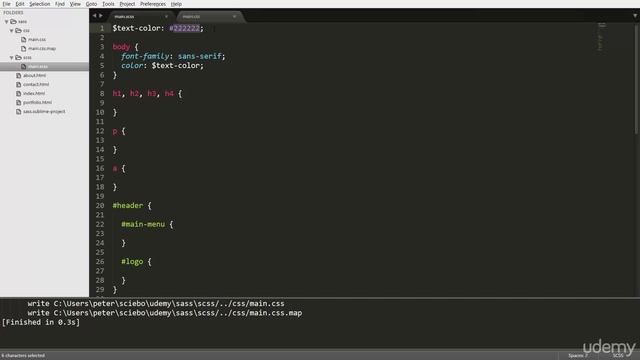Click the main.css.map write path in the console
Viewport: 640px width, 360px height.
[x=178, y=313]
